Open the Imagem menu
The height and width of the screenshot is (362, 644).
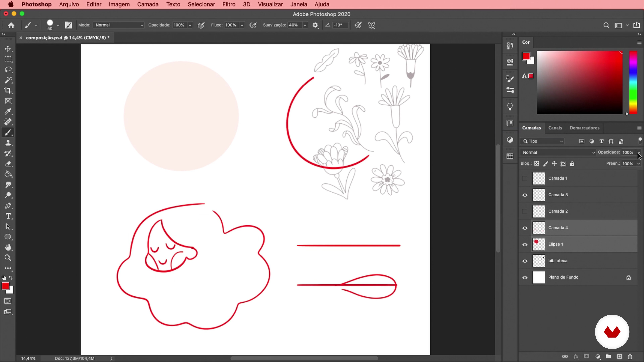point(119,4)
